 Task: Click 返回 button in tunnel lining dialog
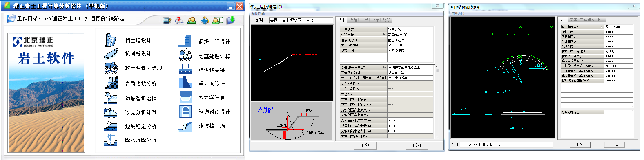click(x=615, y=145)
